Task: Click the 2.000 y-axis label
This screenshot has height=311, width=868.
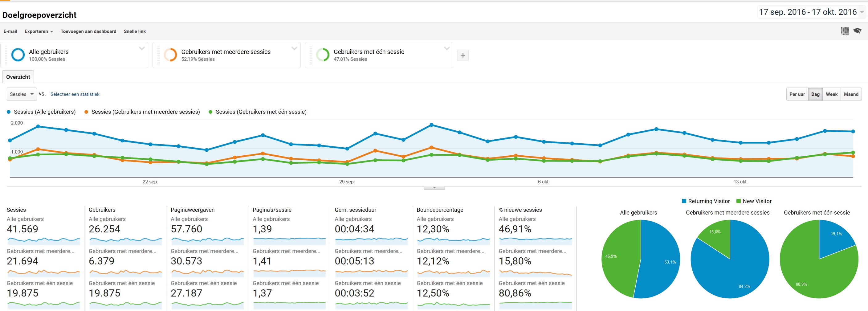Action: 17,123
